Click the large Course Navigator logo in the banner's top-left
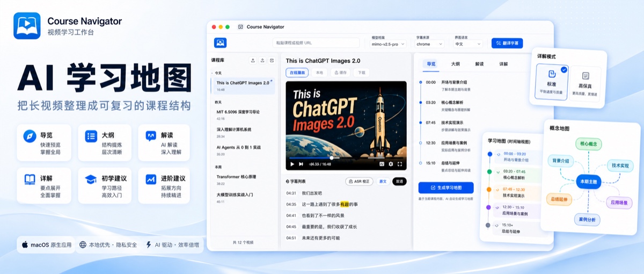 click(x=27, y=26)
